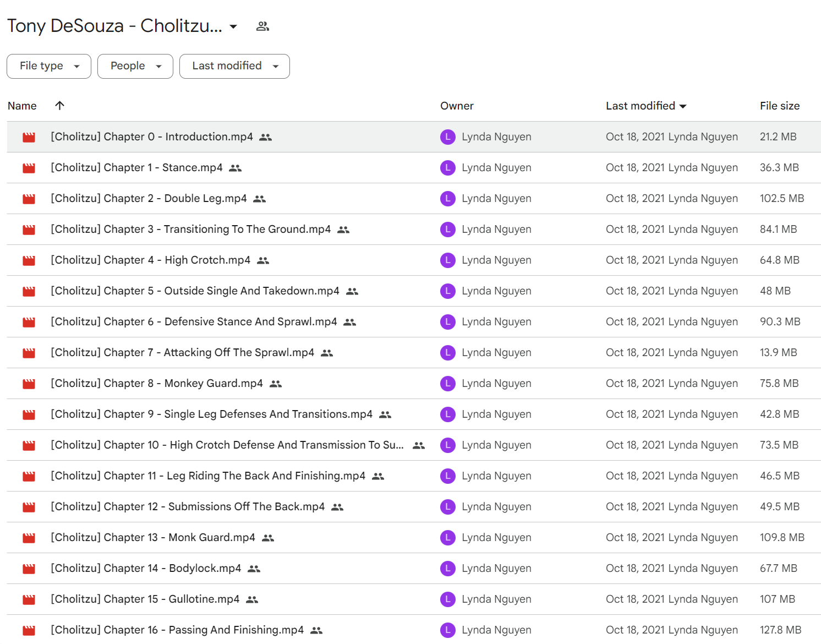Click the 21.2 MB file size cell
Screen dimensions: 821x644
click(778, 137)
